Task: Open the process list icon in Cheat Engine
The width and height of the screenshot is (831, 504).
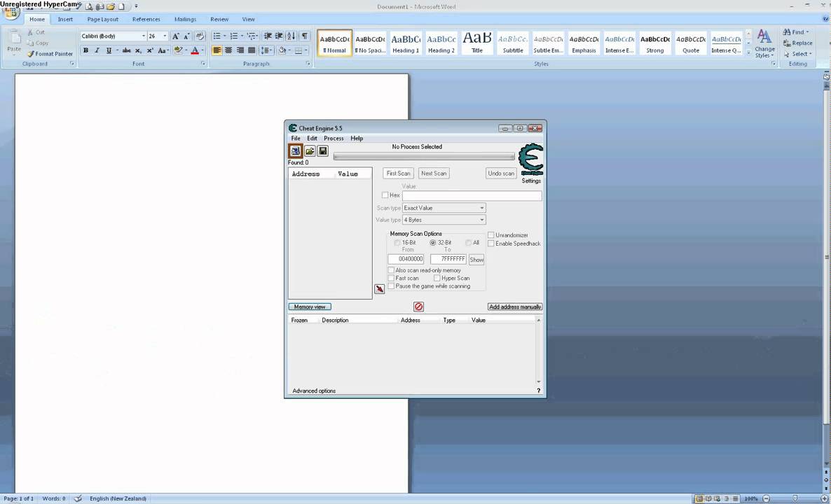Action: tap(295, 151)
